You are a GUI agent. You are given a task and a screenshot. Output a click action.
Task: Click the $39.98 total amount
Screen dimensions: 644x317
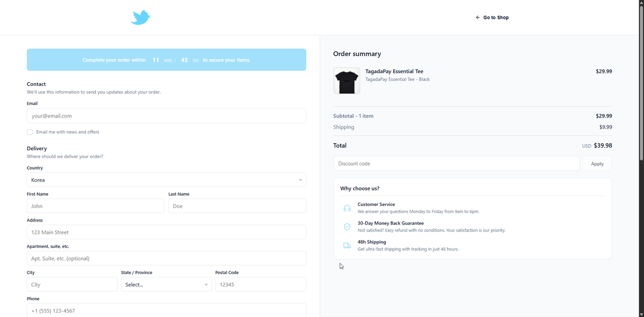(603, 145)
